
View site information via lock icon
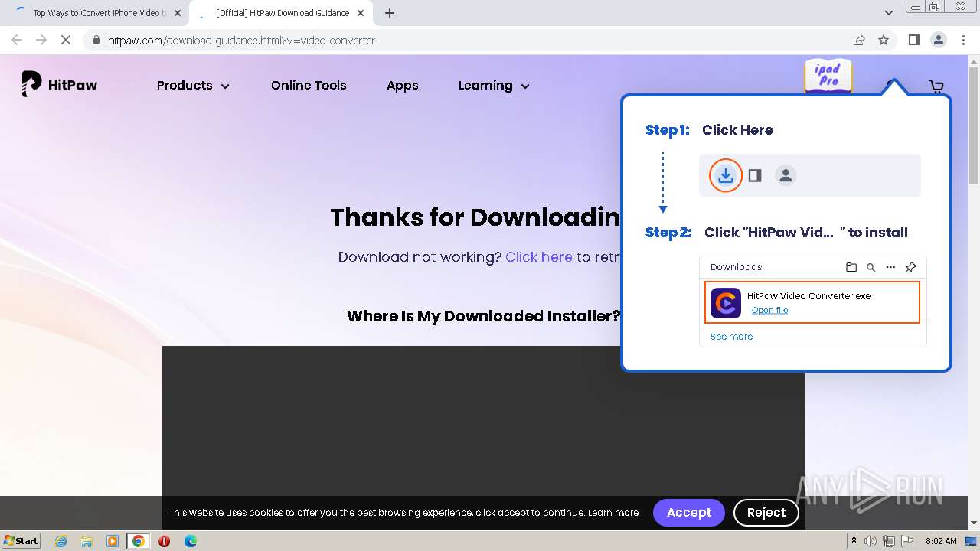point(96,40)
